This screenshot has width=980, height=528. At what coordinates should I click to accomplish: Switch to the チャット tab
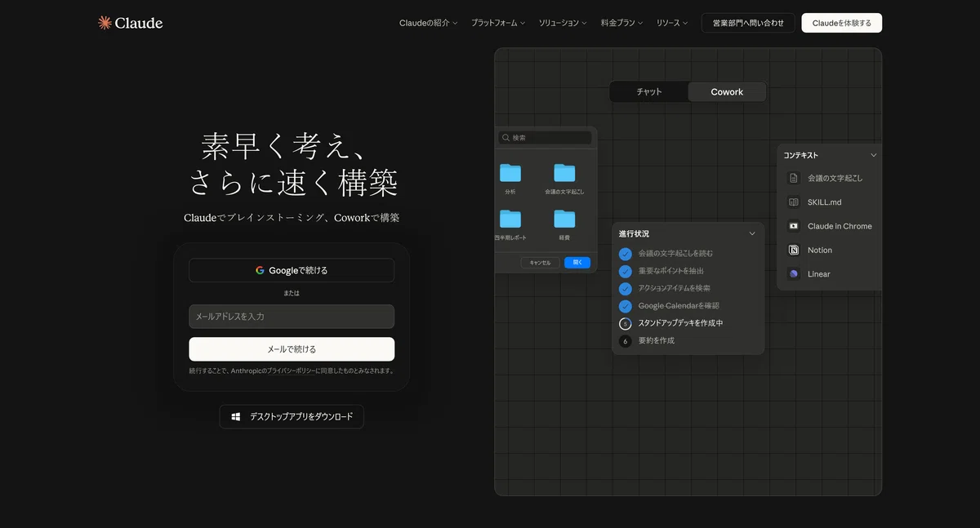coord(649,91)
